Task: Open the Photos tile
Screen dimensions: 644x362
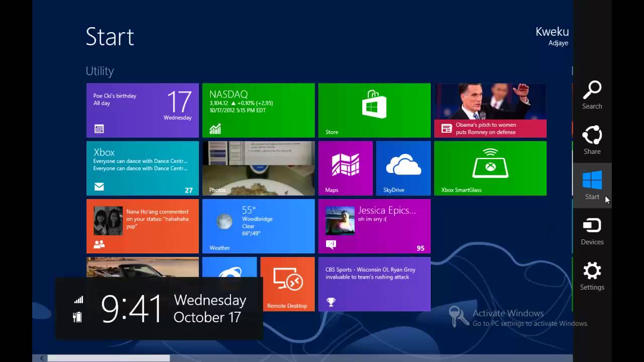Action: click(x=259, y=168)
